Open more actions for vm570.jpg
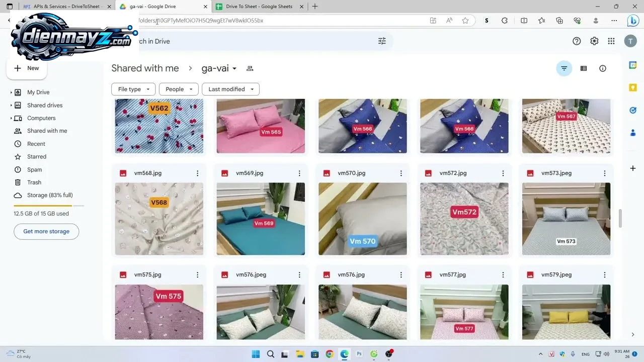 tap(401, 173)
